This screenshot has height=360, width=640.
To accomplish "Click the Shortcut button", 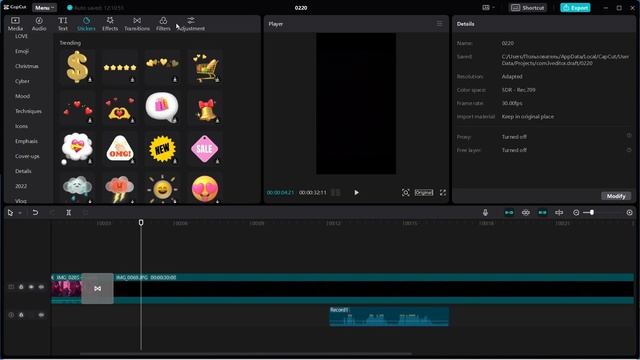I will click(528, 8).
